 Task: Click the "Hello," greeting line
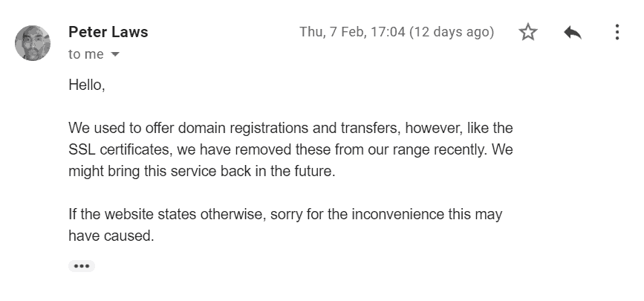tap(87, 85)
